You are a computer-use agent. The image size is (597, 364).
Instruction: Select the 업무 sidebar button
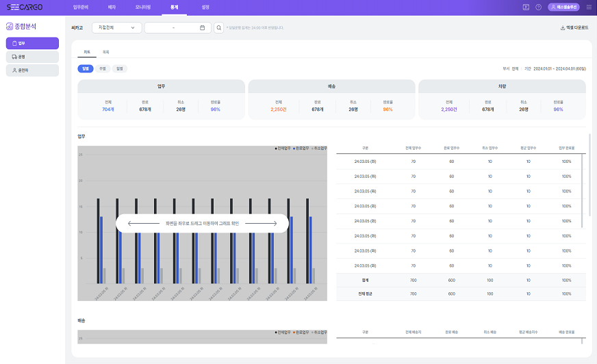(x=32, y=43)
